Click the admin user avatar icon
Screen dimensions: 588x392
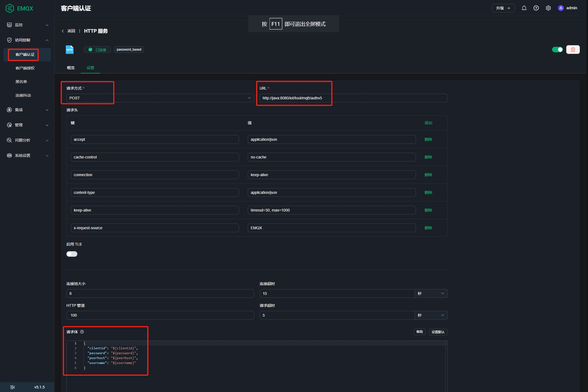pos(561,8)
